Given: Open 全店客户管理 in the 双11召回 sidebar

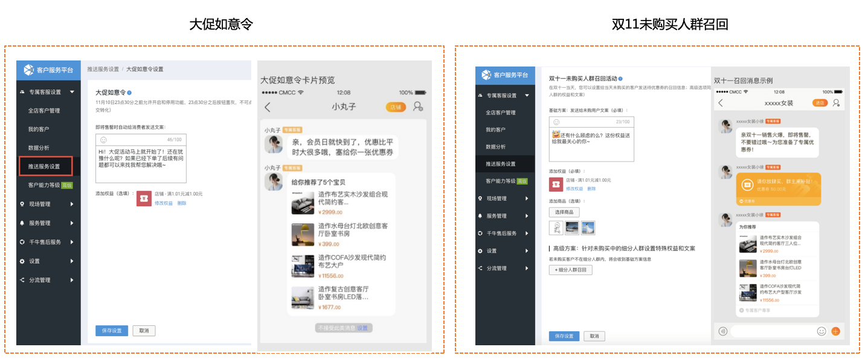Looking at the screenshot, I should [x=501, y=112].
